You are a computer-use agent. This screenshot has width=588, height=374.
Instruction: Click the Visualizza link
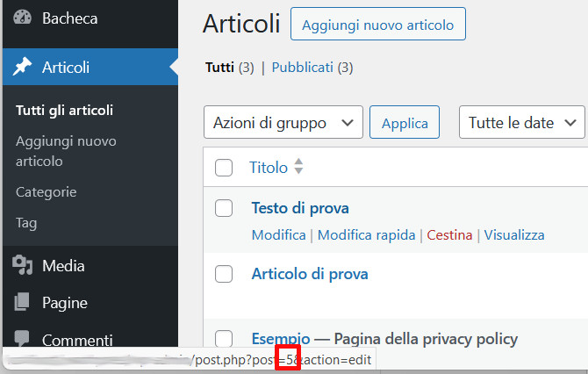pos(514,234)
